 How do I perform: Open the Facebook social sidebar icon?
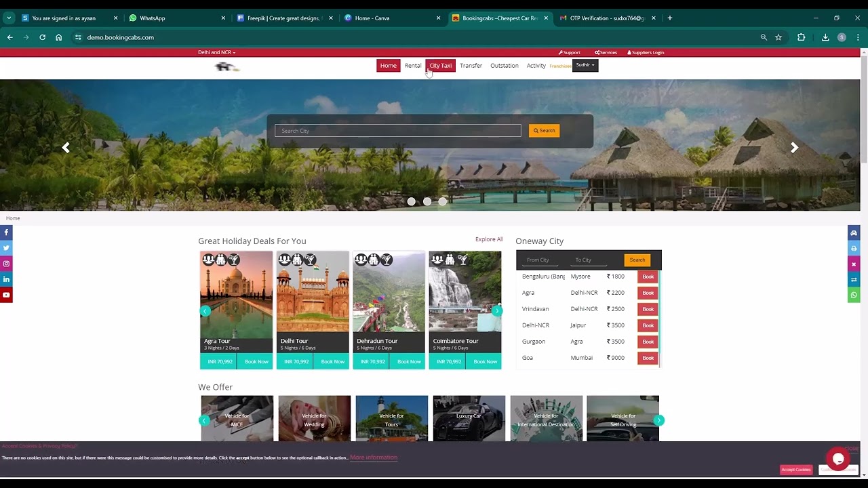6,232
